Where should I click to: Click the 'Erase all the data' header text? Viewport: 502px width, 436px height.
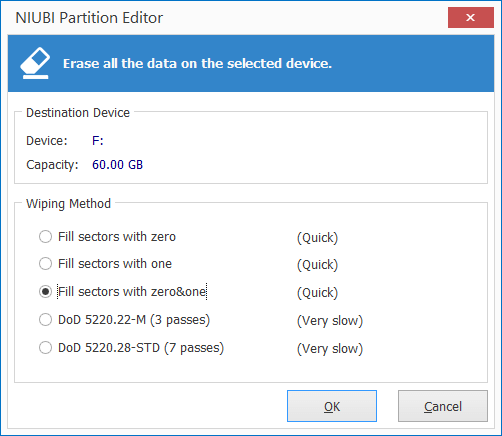197,63
